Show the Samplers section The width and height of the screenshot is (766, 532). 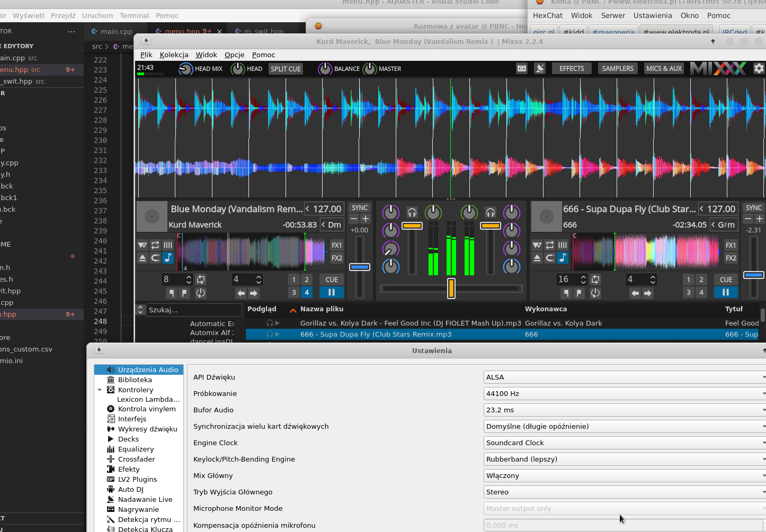[618, 68]
